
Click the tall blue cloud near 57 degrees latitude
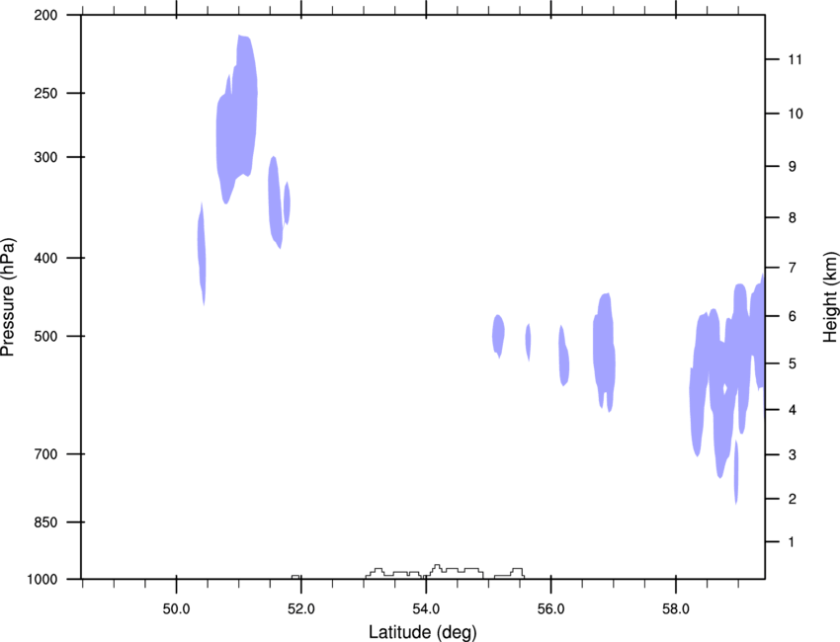click(x=604, y=351)
